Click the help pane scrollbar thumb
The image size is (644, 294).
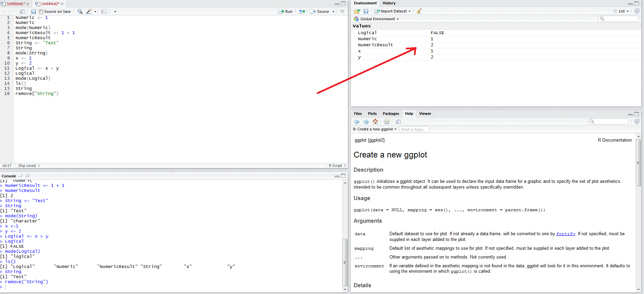point(639,163)
